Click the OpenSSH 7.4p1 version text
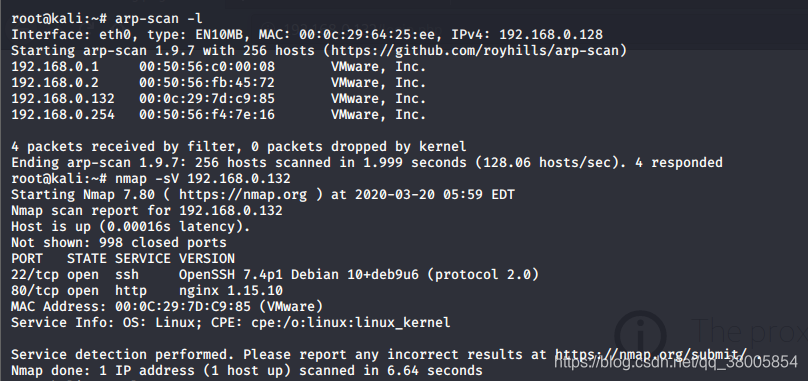Image resolution: width=808 pixels, height=381 pixels. tap(230, 275)
